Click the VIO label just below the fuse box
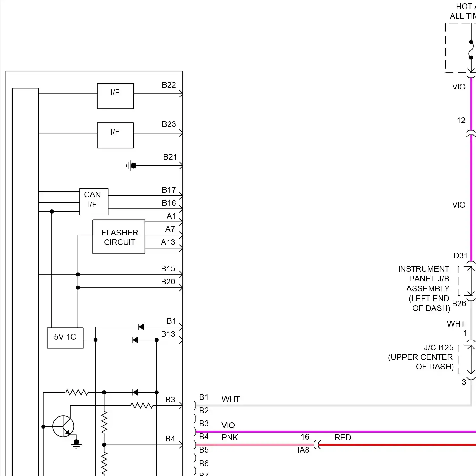The height and width of the screenshot is (476, 476). pos(459,87)
